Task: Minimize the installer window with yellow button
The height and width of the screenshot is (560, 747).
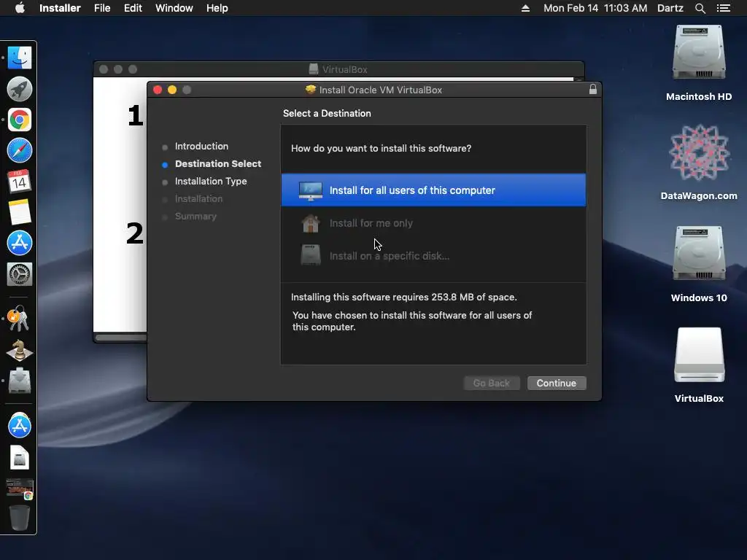Action: click(172, 90)
